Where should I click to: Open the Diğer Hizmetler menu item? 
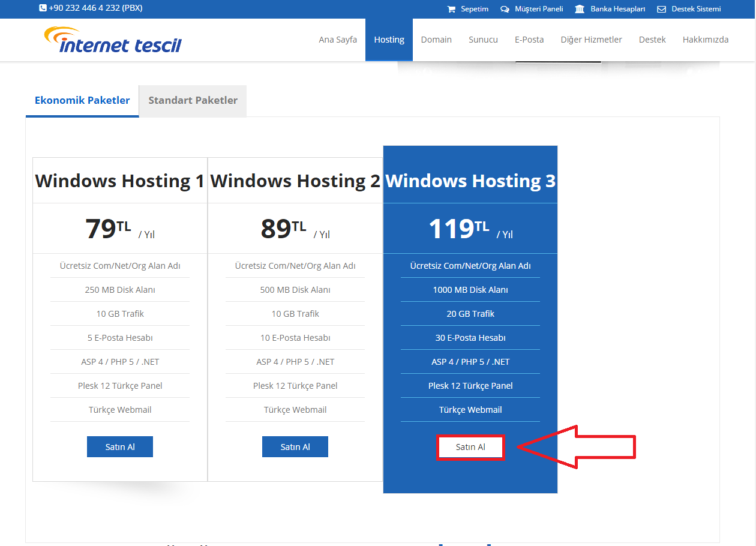(x=591, y=40)
